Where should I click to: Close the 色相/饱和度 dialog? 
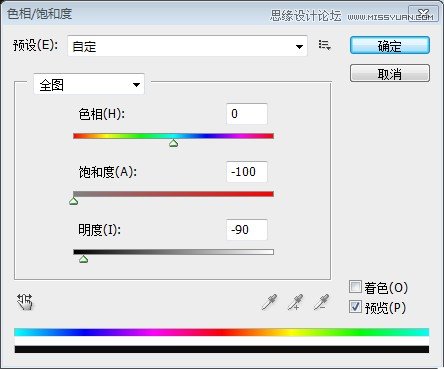click(423, 14)
